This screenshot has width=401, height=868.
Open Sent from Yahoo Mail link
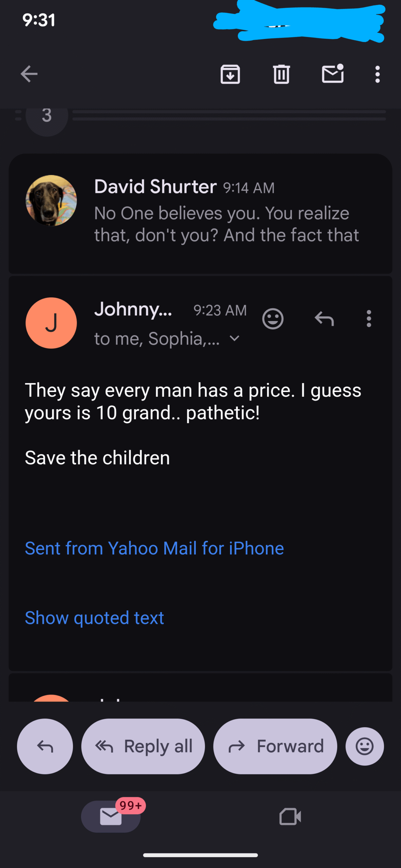click(x=154, y=548)
